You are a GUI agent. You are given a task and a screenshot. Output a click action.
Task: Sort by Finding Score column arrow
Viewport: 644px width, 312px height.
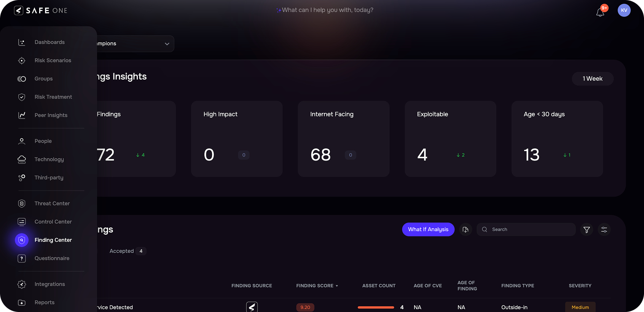(x=337, y=286)
